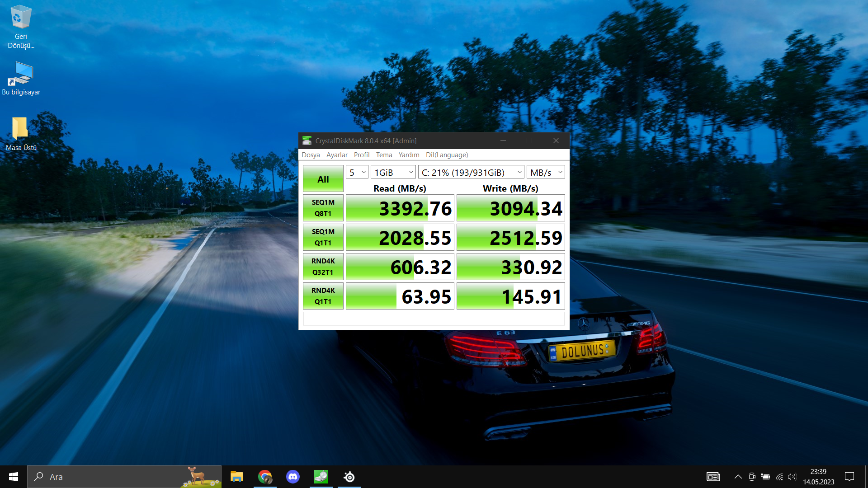This screenshot has height=488, width=868.
Task: Open the SteelSeries taskbar icon
Action: pos(349,477)
